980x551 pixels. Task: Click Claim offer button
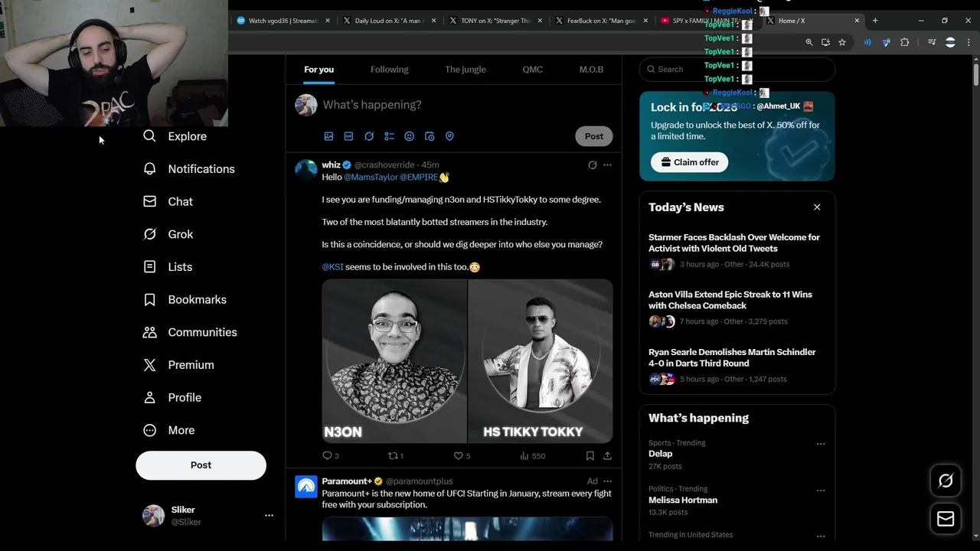(x=690, y=162)
